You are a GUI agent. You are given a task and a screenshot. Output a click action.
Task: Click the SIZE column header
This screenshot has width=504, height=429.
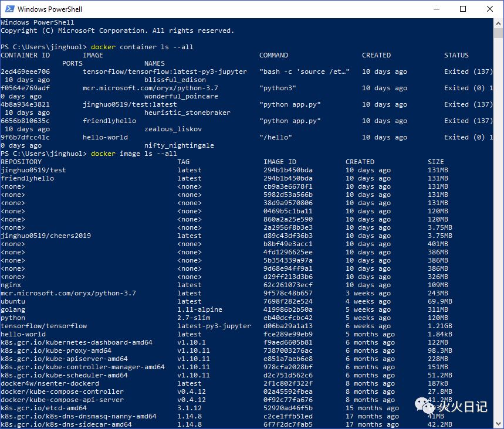tap(436, 162)
